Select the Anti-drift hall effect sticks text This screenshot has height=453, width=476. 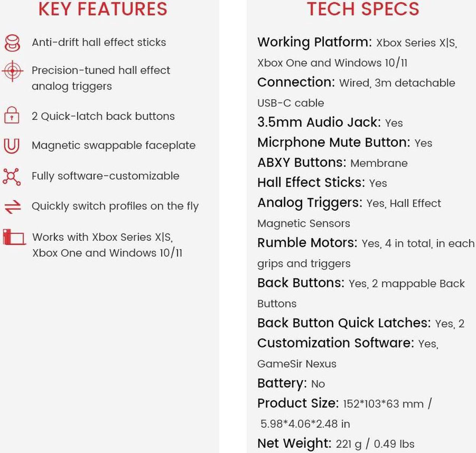click(99, 42)
